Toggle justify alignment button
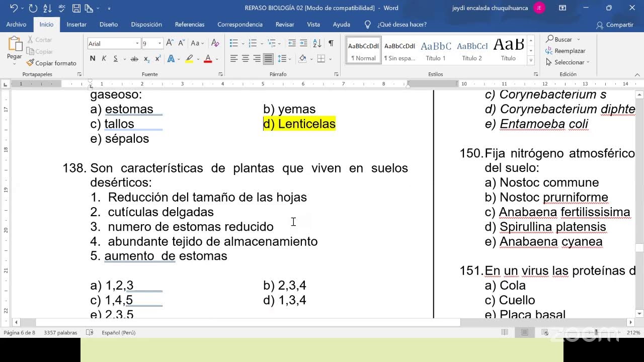 click(269, 59)
